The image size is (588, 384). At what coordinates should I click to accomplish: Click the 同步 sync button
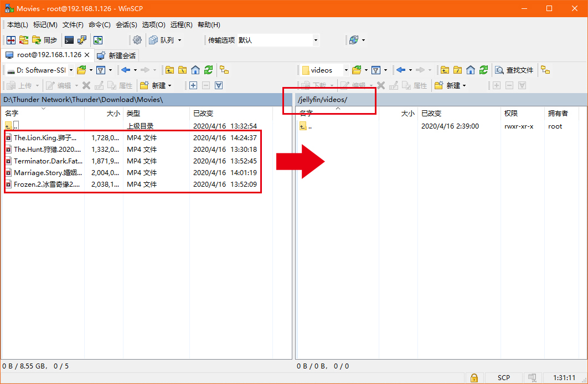[45, 40]
